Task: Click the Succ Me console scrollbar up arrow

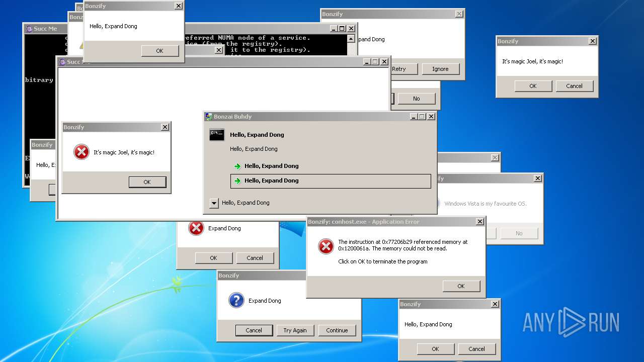Action: (351, 38)
